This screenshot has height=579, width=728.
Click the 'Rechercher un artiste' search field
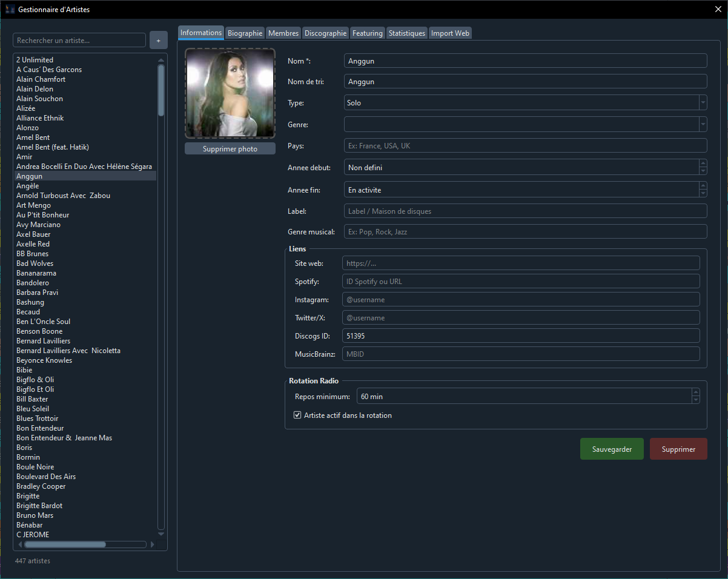point(79,41)
